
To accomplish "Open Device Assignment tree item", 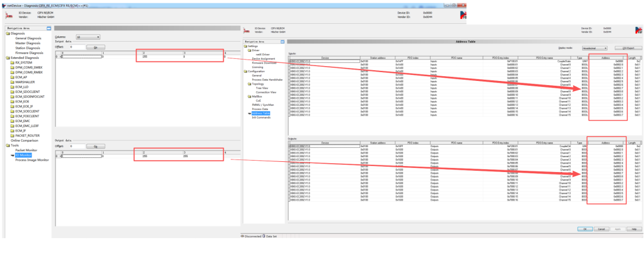I will (264, 59).
